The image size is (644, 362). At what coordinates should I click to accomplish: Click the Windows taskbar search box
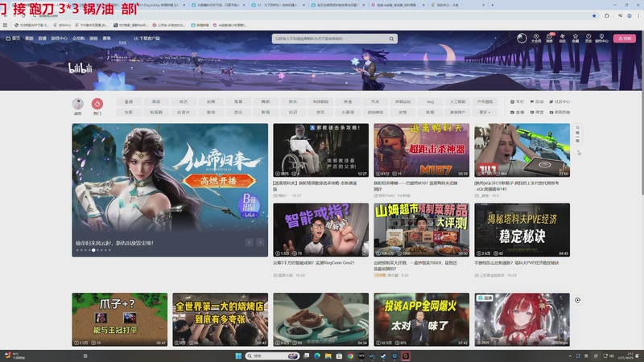(272, 356)
